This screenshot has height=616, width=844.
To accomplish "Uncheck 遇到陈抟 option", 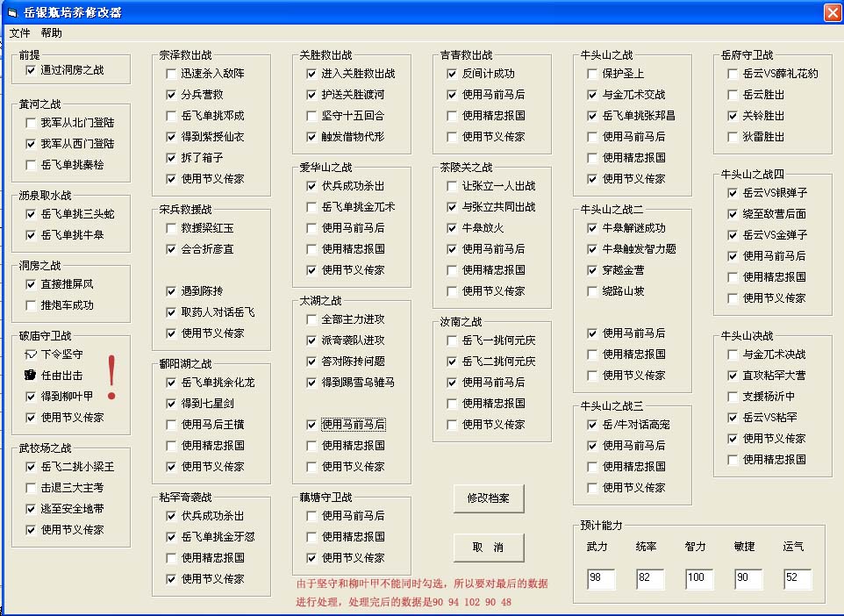I will coord(171,291).
